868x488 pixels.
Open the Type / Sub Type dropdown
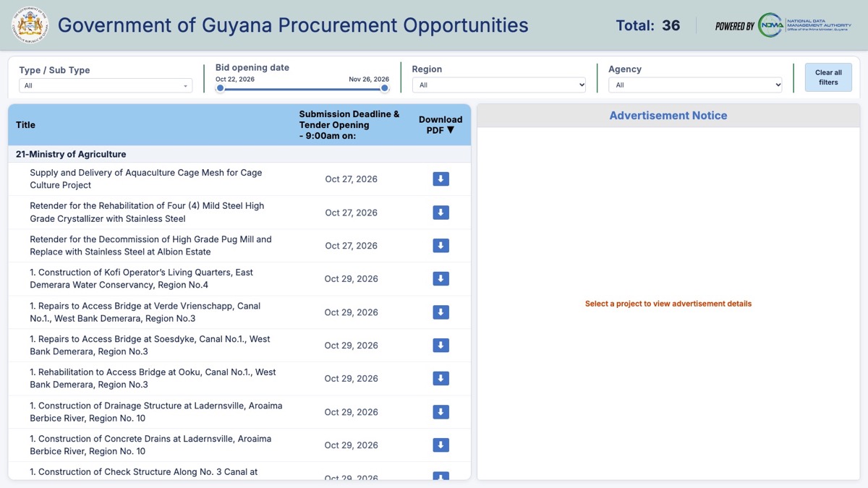[x=106, y=85]
